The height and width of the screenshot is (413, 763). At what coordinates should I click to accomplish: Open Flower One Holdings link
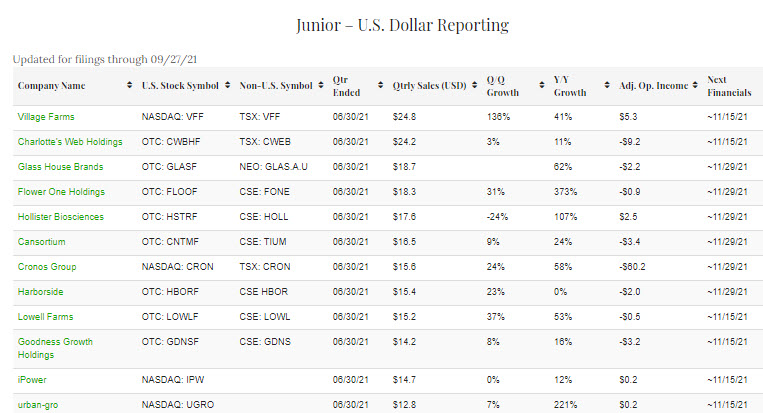coord(61,191)
